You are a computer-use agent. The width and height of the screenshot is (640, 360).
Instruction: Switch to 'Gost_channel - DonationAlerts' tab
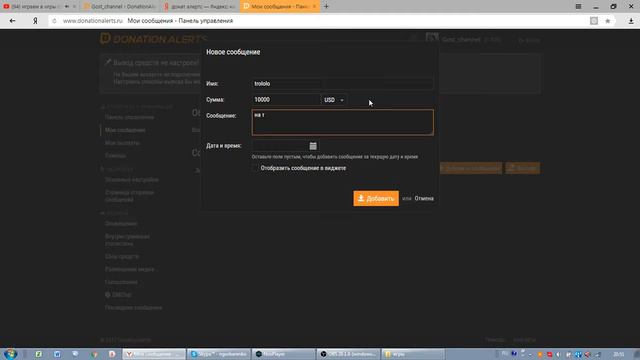119,7
